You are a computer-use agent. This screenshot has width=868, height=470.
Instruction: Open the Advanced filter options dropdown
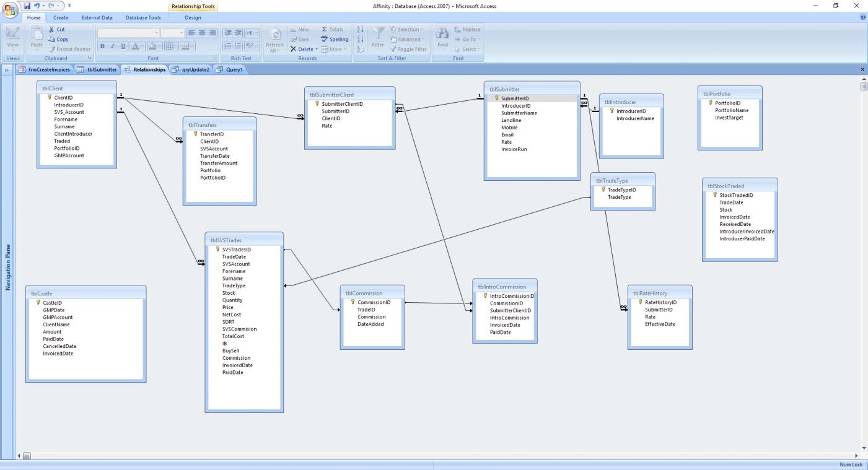(x=407, y=39)
